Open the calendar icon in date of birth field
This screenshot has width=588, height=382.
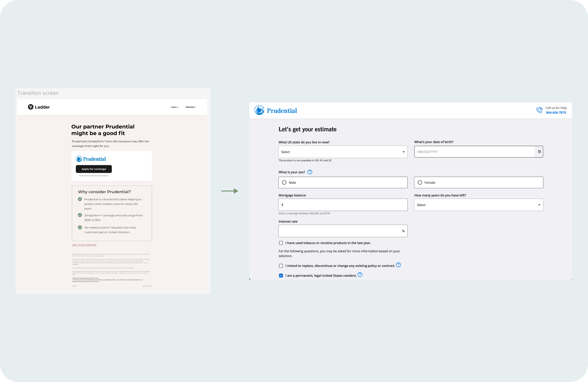click(x=539, y=152)
